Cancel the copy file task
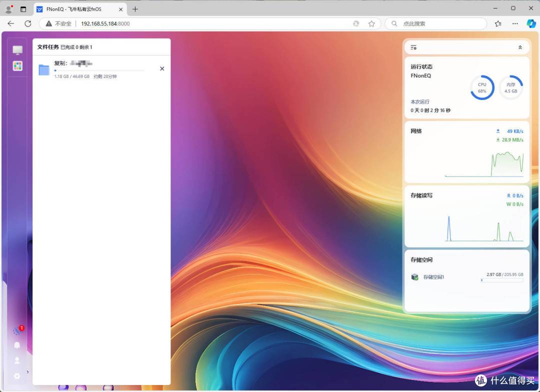This screenshot has width=540, height=392. [161, 68]
